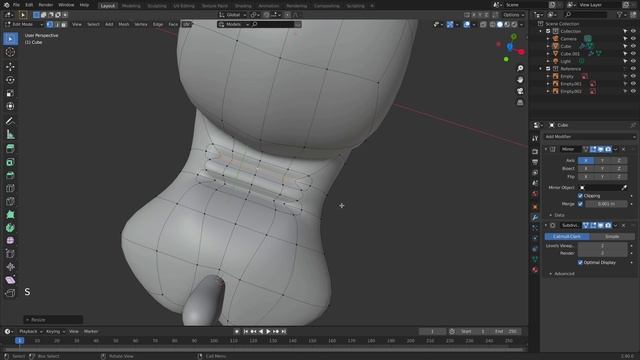The image size is (640, 360).
Task: Select Simple subdivision type
Action: [x=612, y=237]
